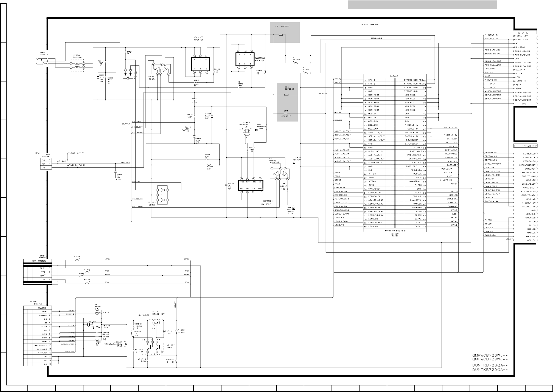Click the Q2903 FDT458P MOSFET symbol
This screenshot has height=392, width=553.
247,132
